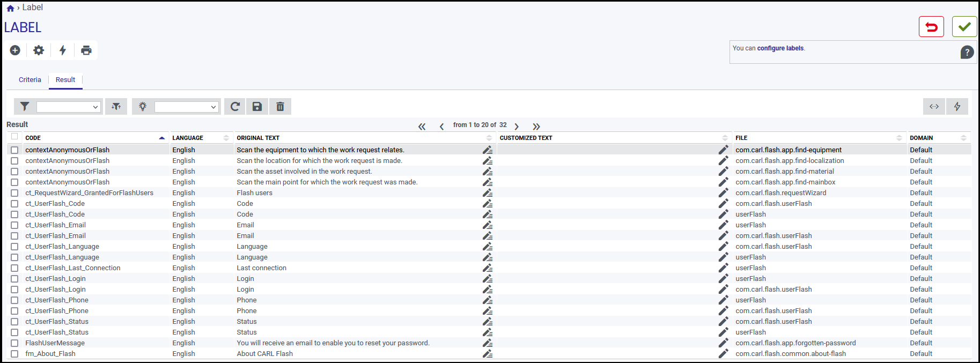Switch to the Criteria tab
The height and width of the screenshot is (363, 980).
[x=30, y=80]
